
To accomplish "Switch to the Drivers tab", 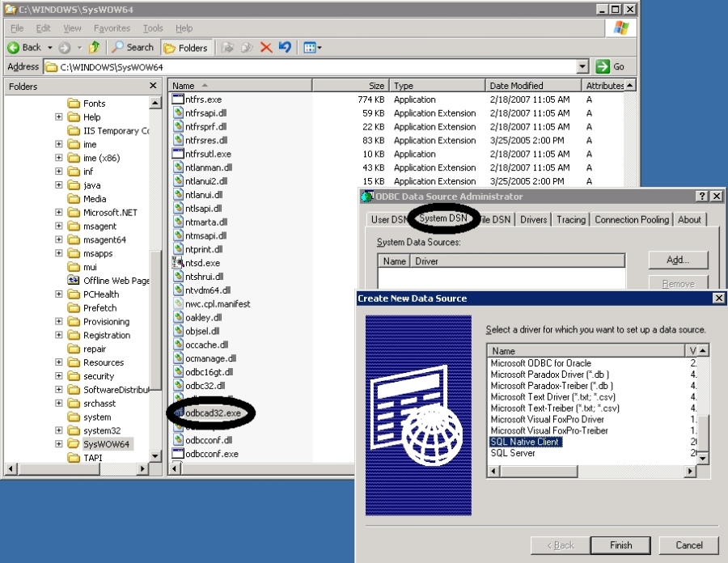I will coord(534,219).
